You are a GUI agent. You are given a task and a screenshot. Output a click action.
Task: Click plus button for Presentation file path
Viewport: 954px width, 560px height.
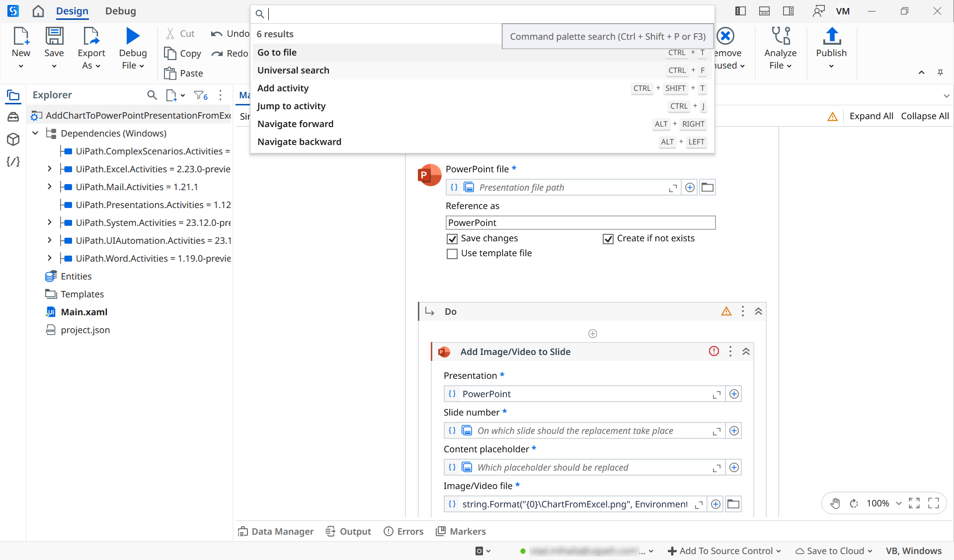tap(690, 187)
